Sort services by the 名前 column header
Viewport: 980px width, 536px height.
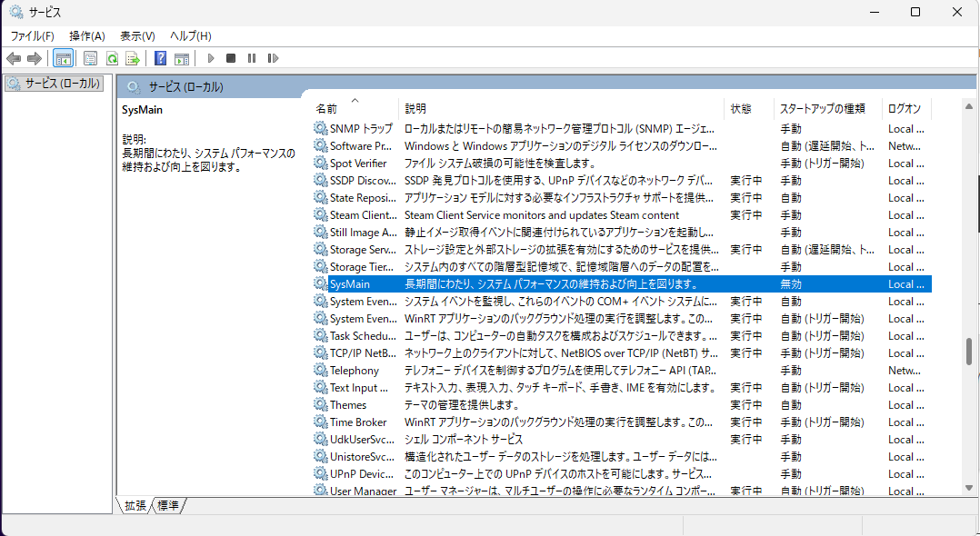327,108
